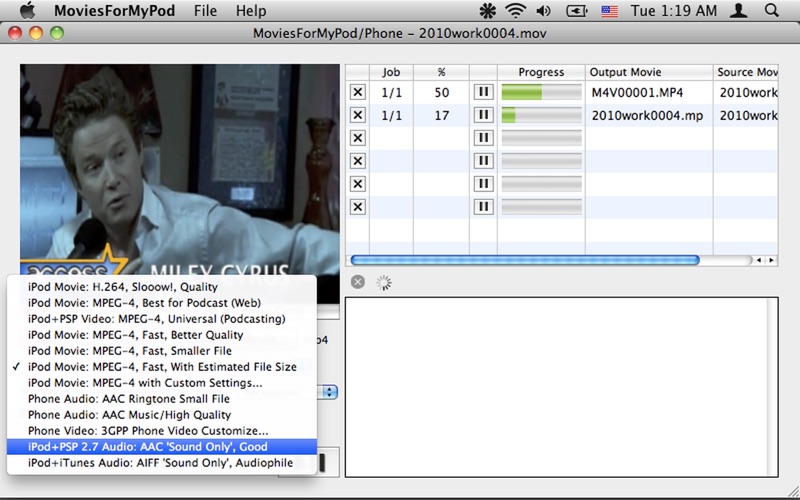Choose iPod+PSP 2.7 Audio: AAC 'Sound Only', Good
800x500 pixels.
[147, 446]
